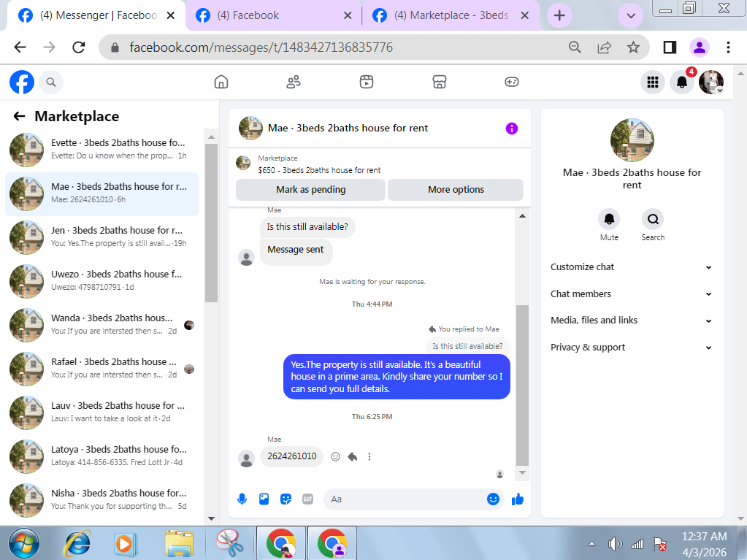Expand Media, files and links section
Image resolution: width=747 pixels, height=560 pixels.
tap(632, 321)
